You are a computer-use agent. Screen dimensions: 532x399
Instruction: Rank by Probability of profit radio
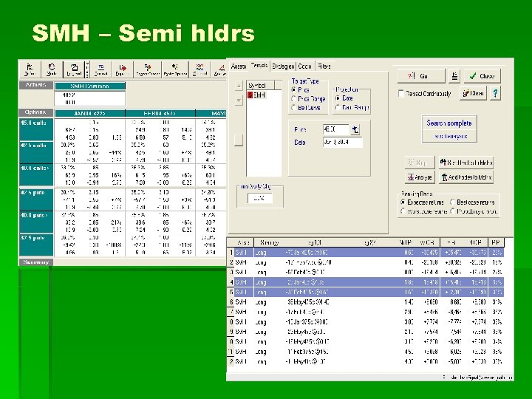tap(452, 211)
